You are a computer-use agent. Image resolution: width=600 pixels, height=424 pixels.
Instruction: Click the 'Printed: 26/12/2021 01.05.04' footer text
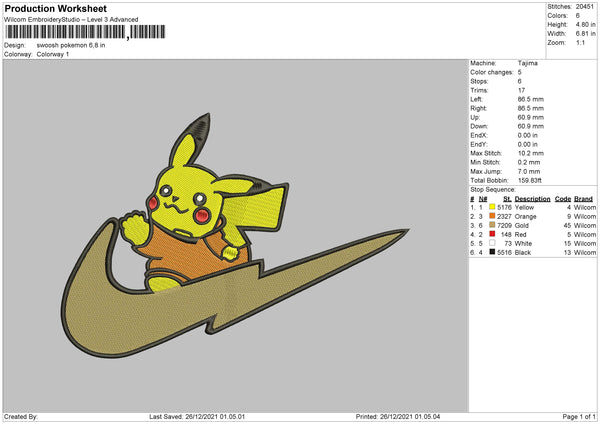pos(398,416)
